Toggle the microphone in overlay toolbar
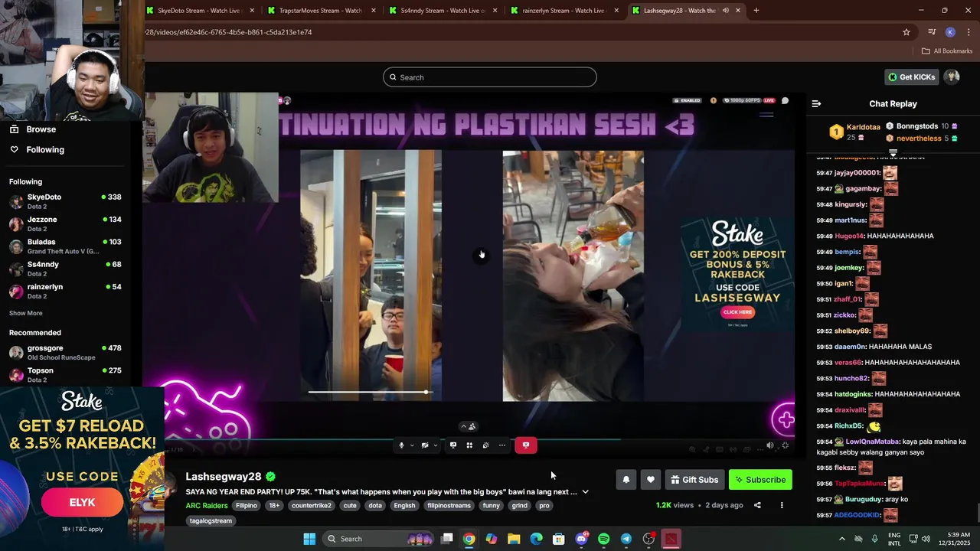The height and width of the screenshot is (551, 980). pos(401,445)
